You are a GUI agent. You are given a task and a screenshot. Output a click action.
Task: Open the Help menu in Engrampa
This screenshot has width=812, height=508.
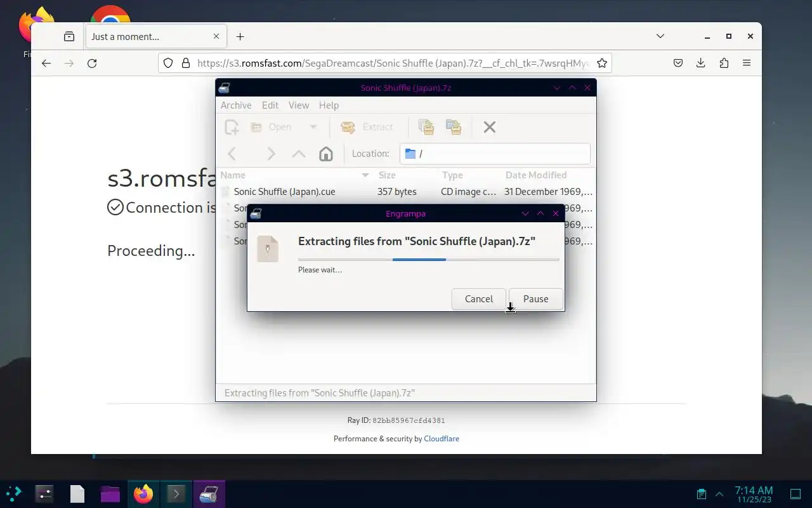click(329, 105)
